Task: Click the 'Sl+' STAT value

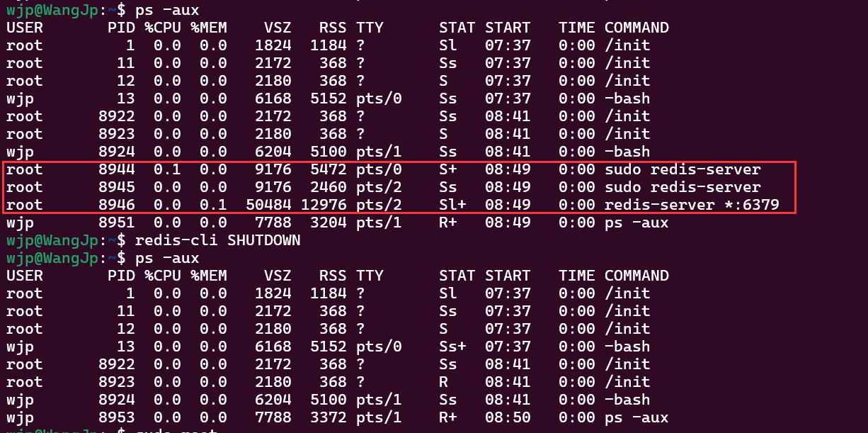Action: [452, 205]
